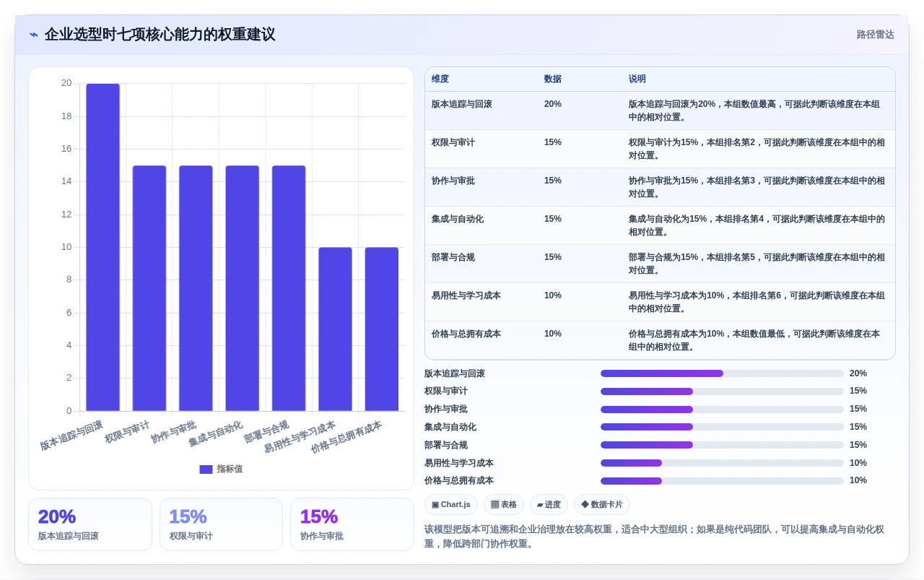924x580 pixels.
Task: Click the 版本追踪与回滚 x-axis label
Action: (71, 435)
